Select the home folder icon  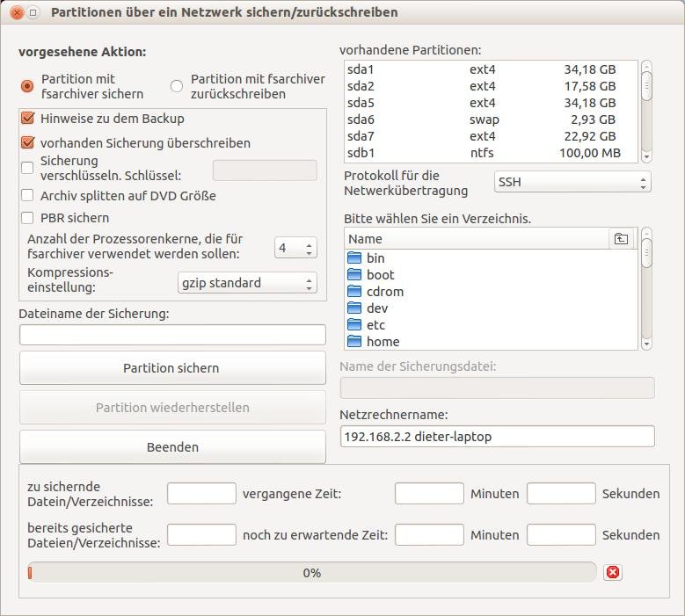click(354, 342)
